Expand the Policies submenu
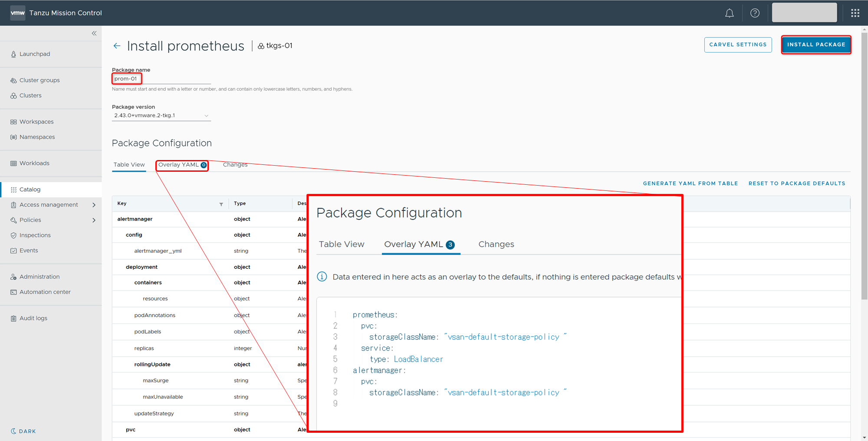The height and width of the screenshot is (441, 868). (x=94, y=220)
